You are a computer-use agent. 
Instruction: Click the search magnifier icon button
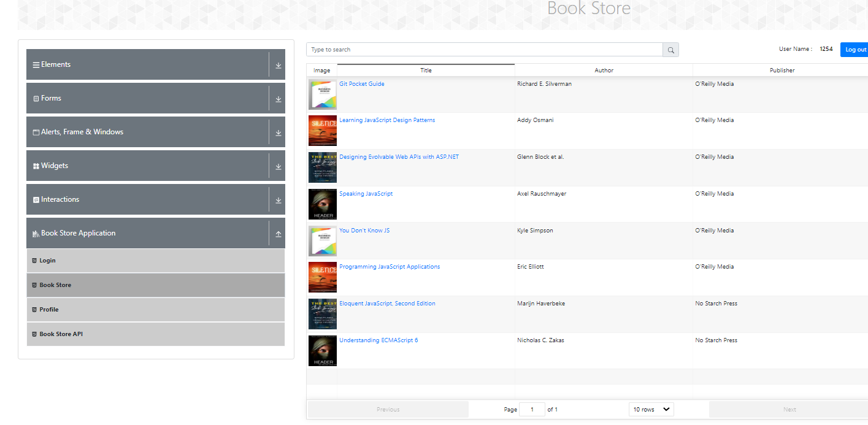(x=670, y=50)
